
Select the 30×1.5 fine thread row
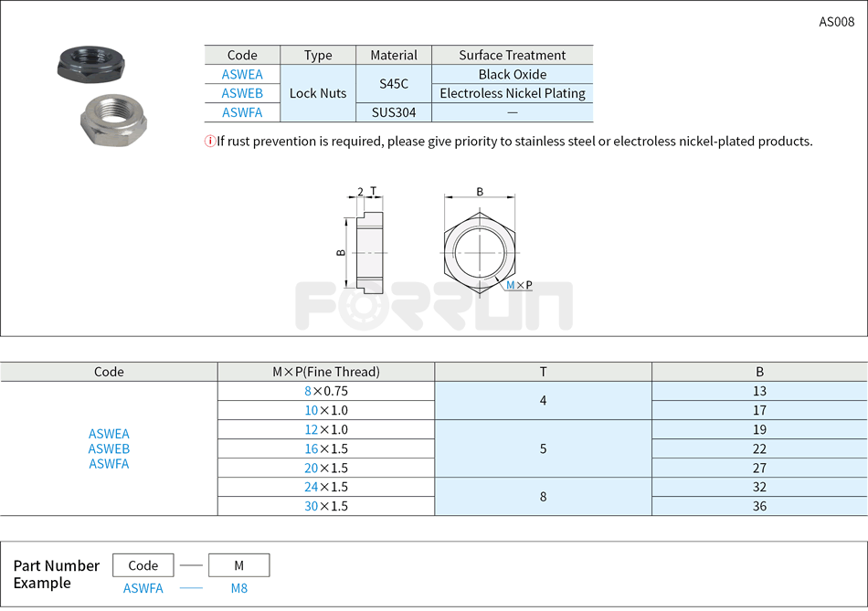tap(323, 506)
